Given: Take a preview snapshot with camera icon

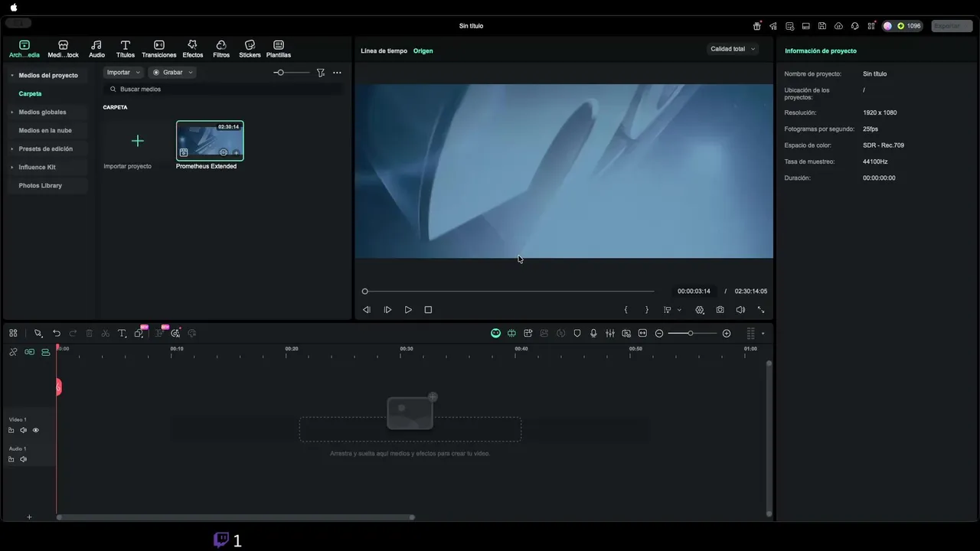Looking at the screenshot, I should coord(720,310).
